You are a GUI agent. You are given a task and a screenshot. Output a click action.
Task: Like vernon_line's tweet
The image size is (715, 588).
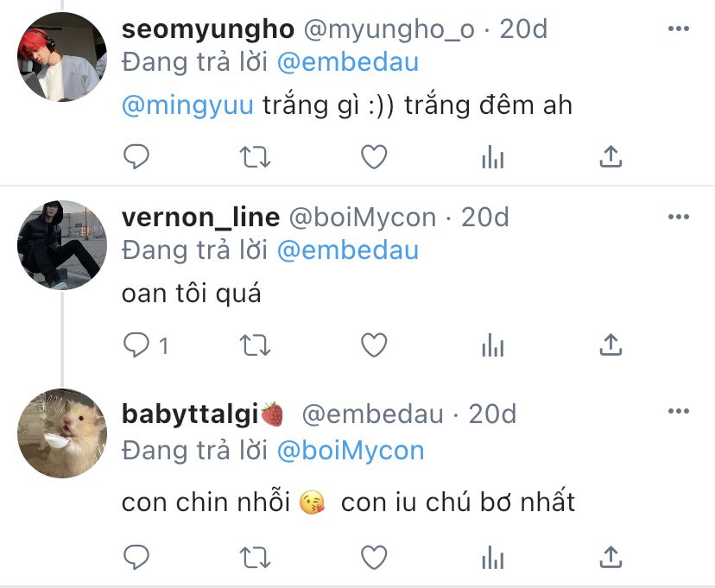pos(374,345)
